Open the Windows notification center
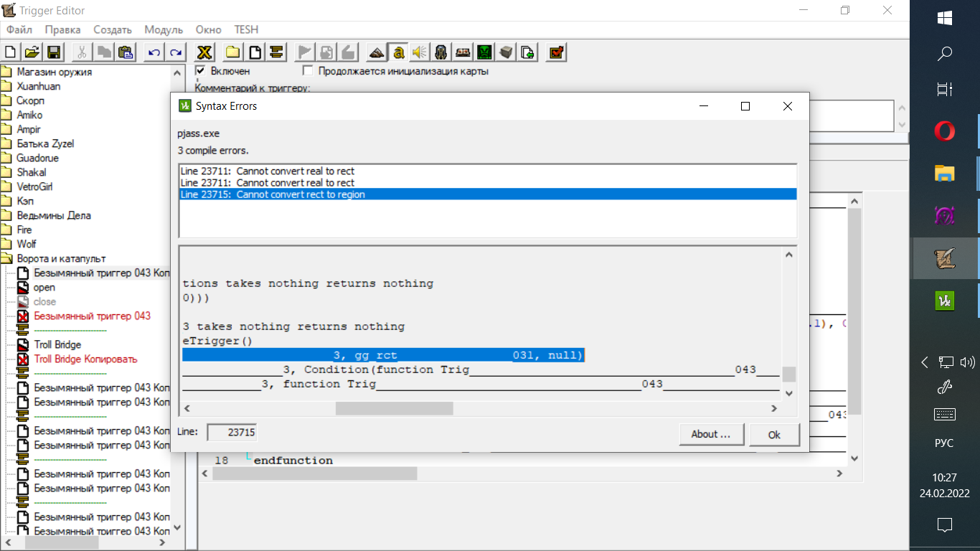Screen dimensions: 980x551 945,524
